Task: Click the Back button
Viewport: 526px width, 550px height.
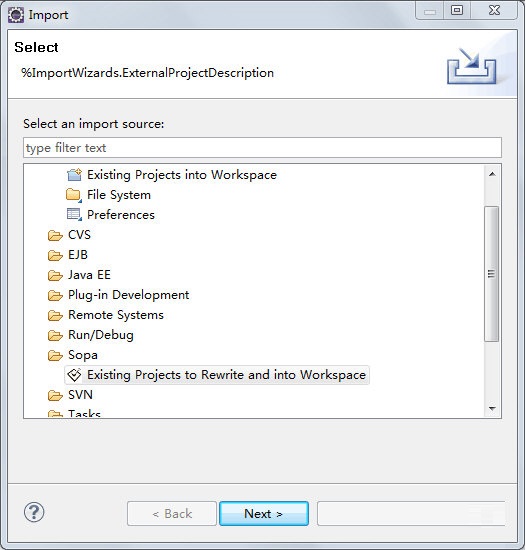Action: click(172, 514)
